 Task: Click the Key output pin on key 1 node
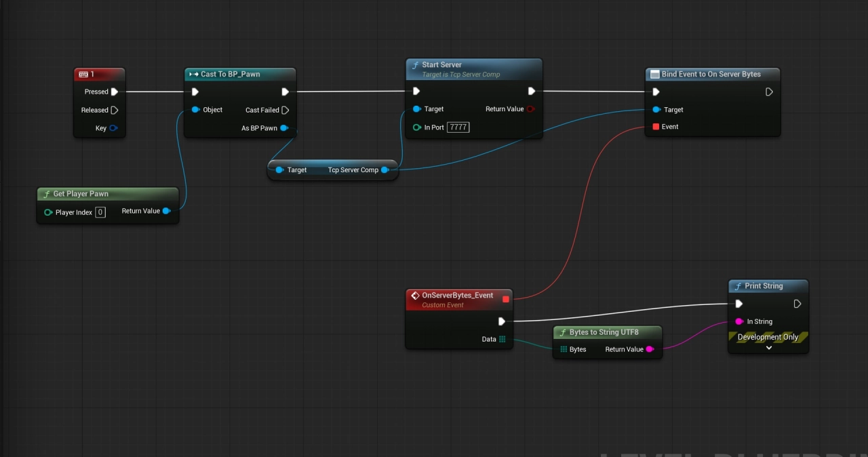113,128
